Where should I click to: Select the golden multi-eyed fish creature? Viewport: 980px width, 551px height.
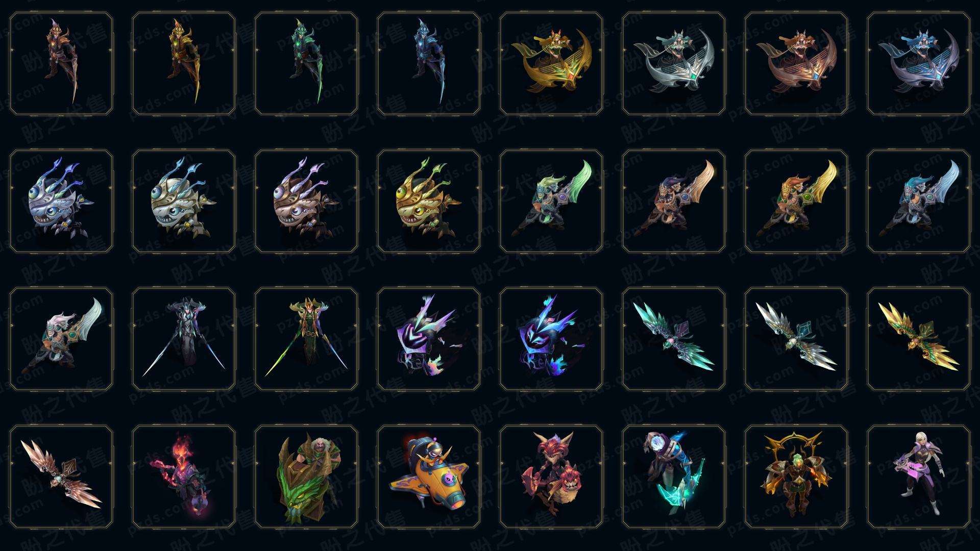pyautogui.click(x=429, y=201)
